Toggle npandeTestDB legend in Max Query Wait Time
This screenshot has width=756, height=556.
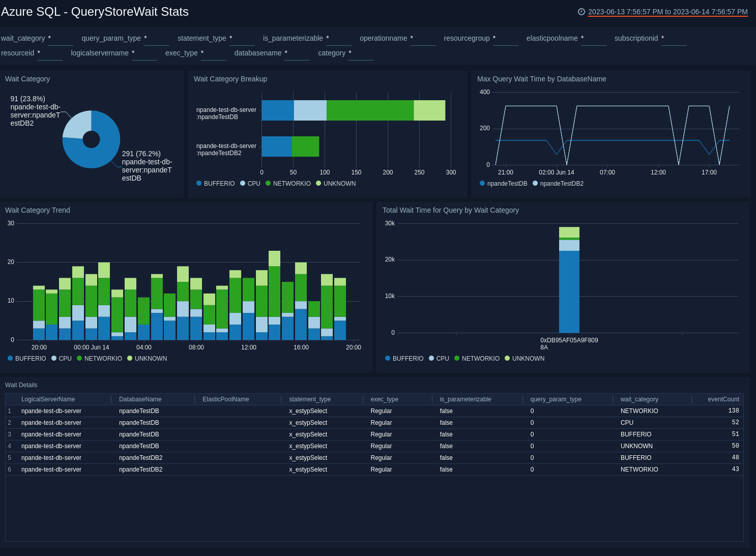pos(504,184)
